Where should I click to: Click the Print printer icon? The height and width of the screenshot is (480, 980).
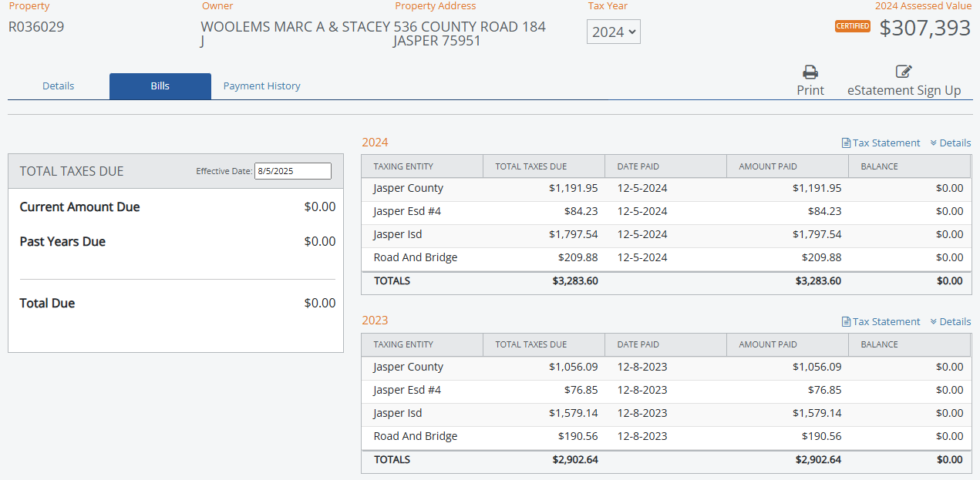(x=810, y=72)
